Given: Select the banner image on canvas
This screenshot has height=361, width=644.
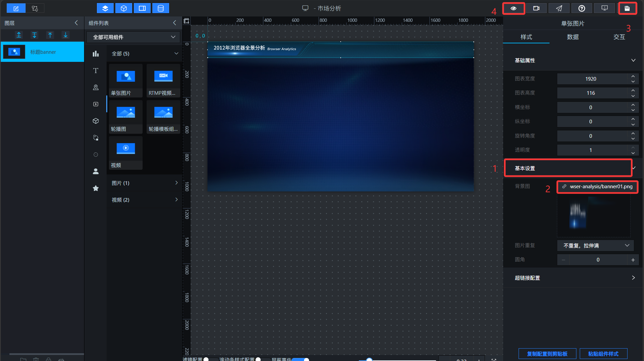Looking at the screenshot, I should (x=341, y=50).
